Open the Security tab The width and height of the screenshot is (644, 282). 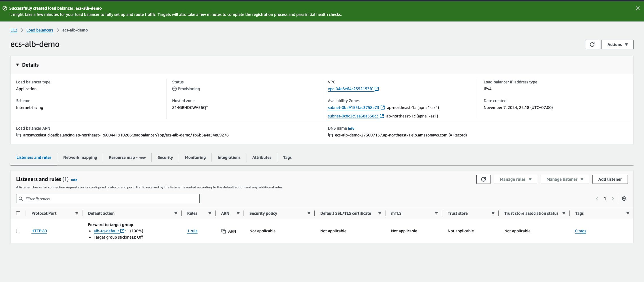165,157
